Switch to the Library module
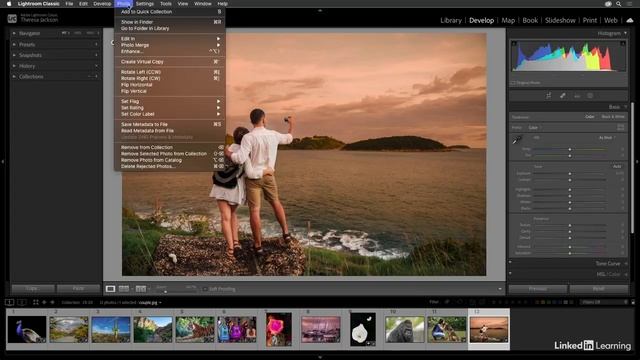This screenshot has width=640, height=360. pos(451,20)
